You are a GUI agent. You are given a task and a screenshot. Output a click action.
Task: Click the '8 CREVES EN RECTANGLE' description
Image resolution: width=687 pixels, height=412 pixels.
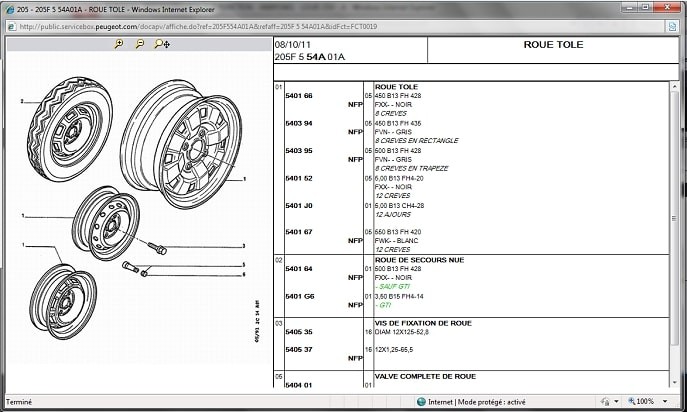click(417, 141)
